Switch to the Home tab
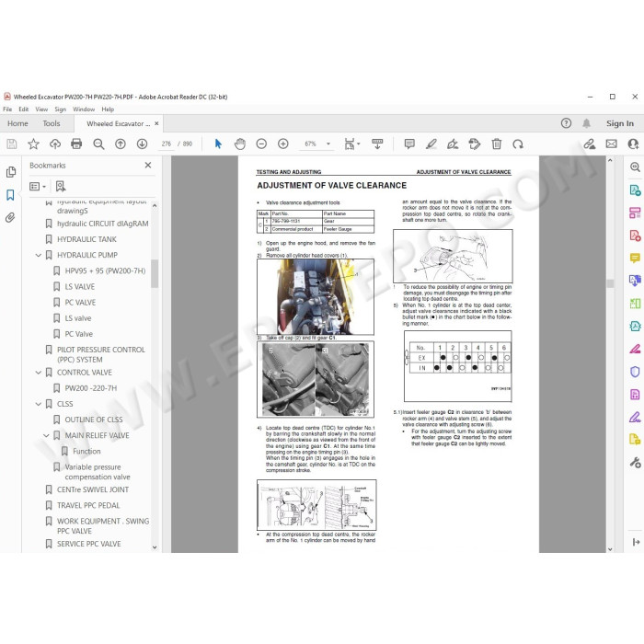 pos(17,123)
